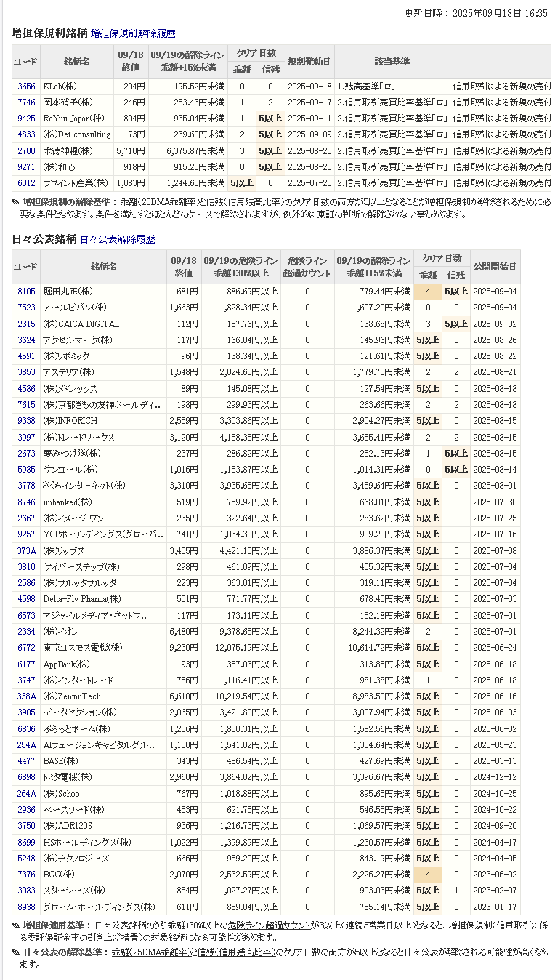The height and width of the screenshot is (980, 555).
Task: Select code 9425 ReYuu Japan
Action: 26,119
